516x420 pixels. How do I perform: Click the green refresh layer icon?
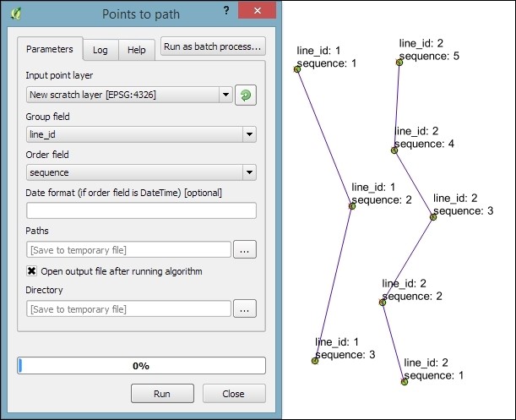point(245,95)
